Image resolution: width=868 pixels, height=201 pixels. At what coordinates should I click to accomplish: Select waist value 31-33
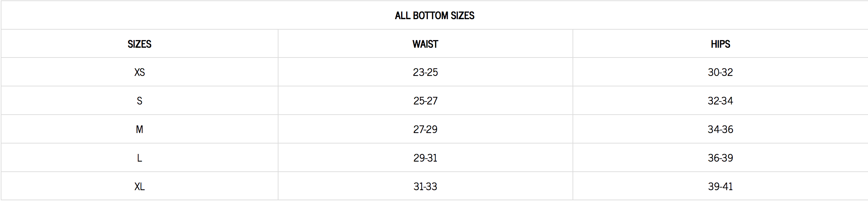pyautogui.click(x=425, y=187)
